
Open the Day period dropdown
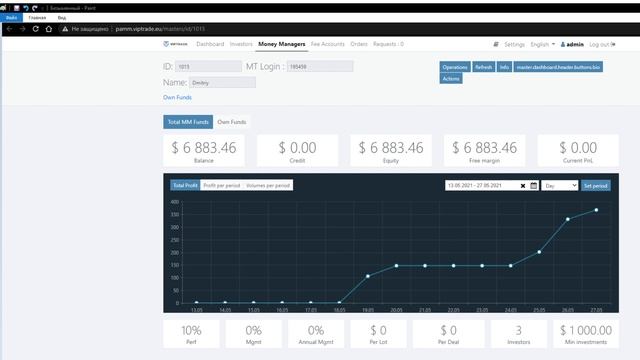click(x=560, y=186)
